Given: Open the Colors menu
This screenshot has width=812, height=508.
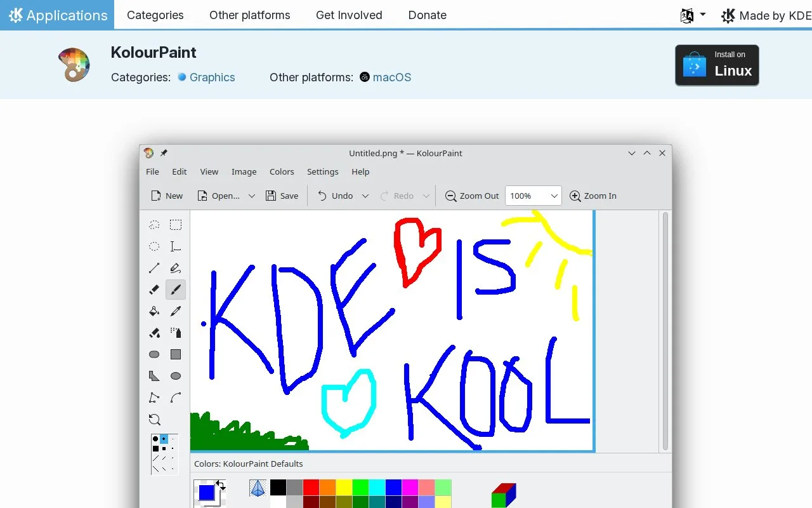Looking at the screenshot, I should click(282, 171).
